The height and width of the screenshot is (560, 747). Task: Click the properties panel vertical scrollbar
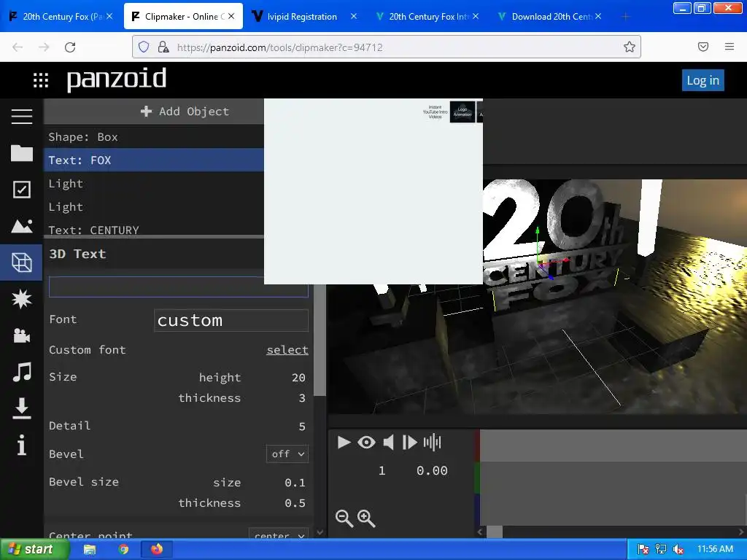pyautogui.click(x=320, y=340)
